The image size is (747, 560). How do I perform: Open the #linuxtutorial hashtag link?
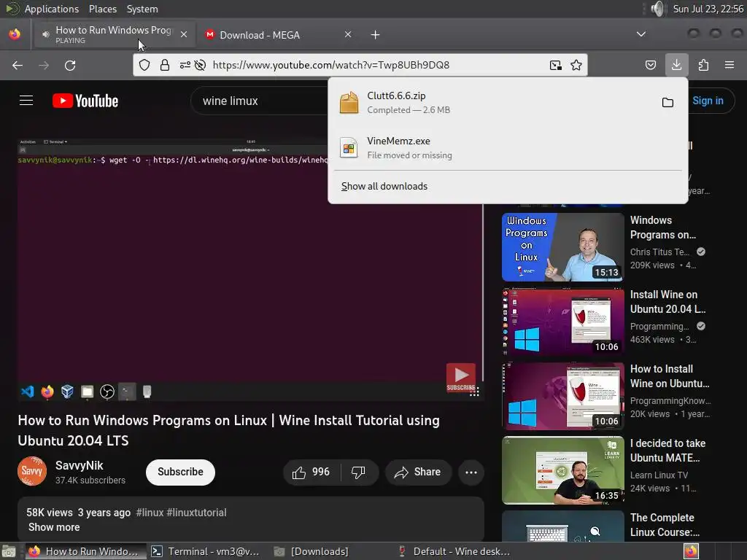(196, 513)
